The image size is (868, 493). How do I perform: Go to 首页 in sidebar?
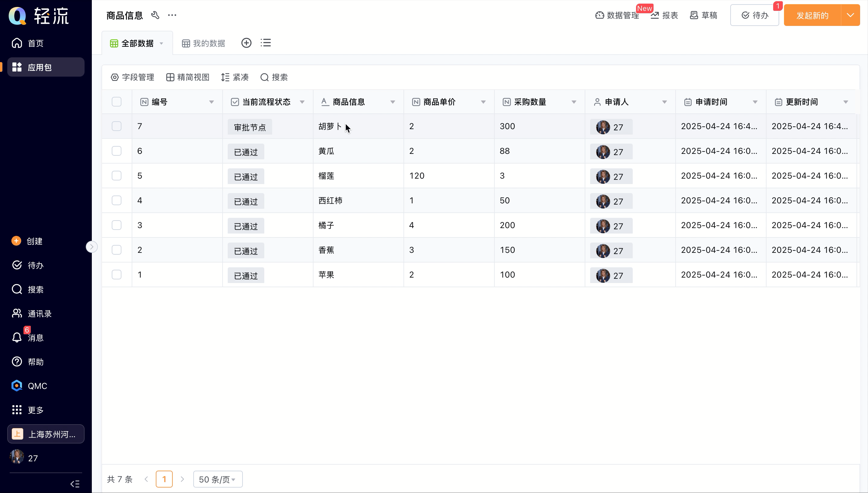coord(28,43)
